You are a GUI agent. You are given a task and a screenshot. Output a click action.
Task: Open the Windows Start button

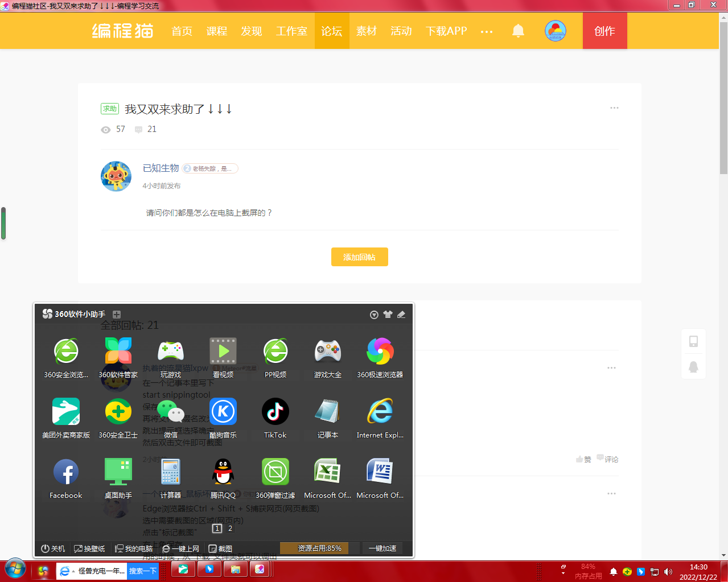click(x=15, y=569)
